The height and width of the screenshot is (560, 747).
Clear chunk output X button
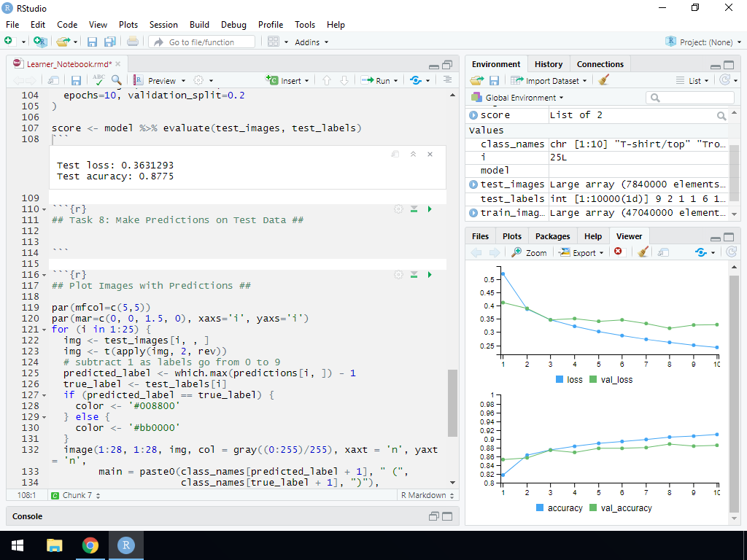point(430,155)
